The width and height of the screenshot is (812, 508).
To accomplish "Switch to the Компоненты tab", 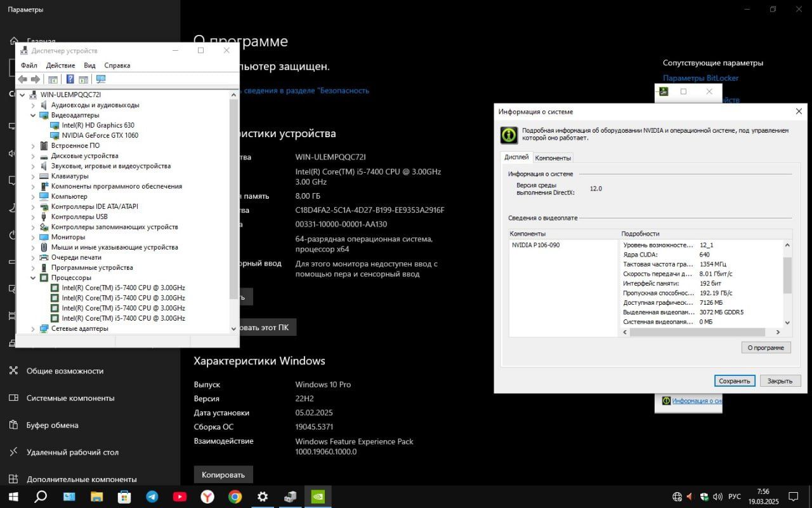I will [553, 158].
